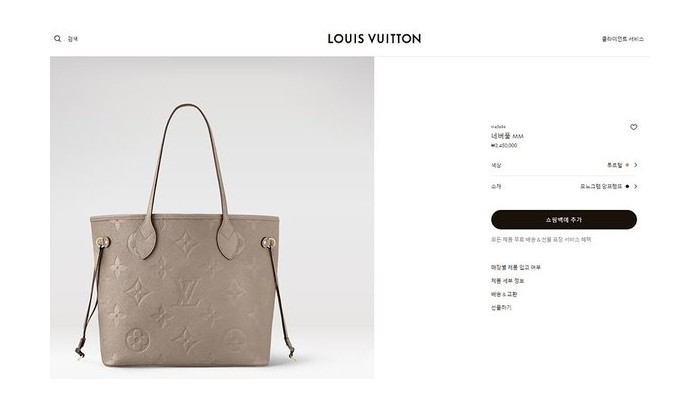Open 선물하기 gift link
Image resolution: width=700 pixels, height=408 pixels.
(501, 308)
